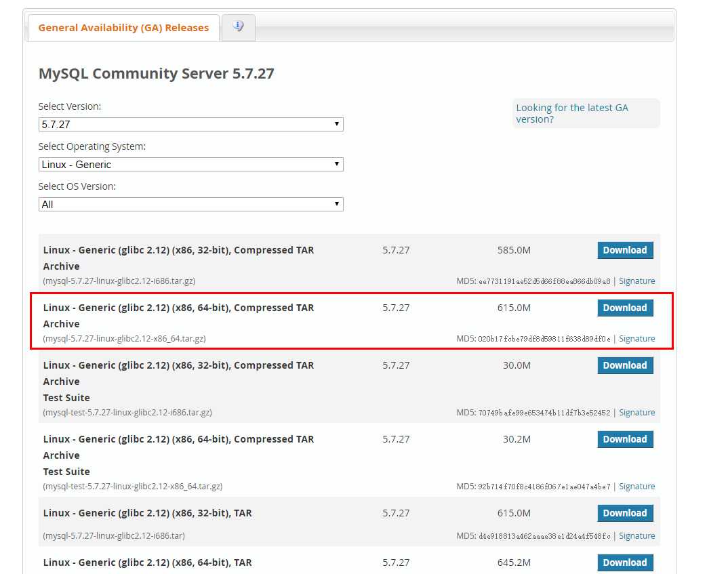Select filename text (mysql-test-5.7.27-linux-glibc2.12-x86_64.tar.gz)
Image resolution: width=728 pixels, height=574 pixels.
133,486
